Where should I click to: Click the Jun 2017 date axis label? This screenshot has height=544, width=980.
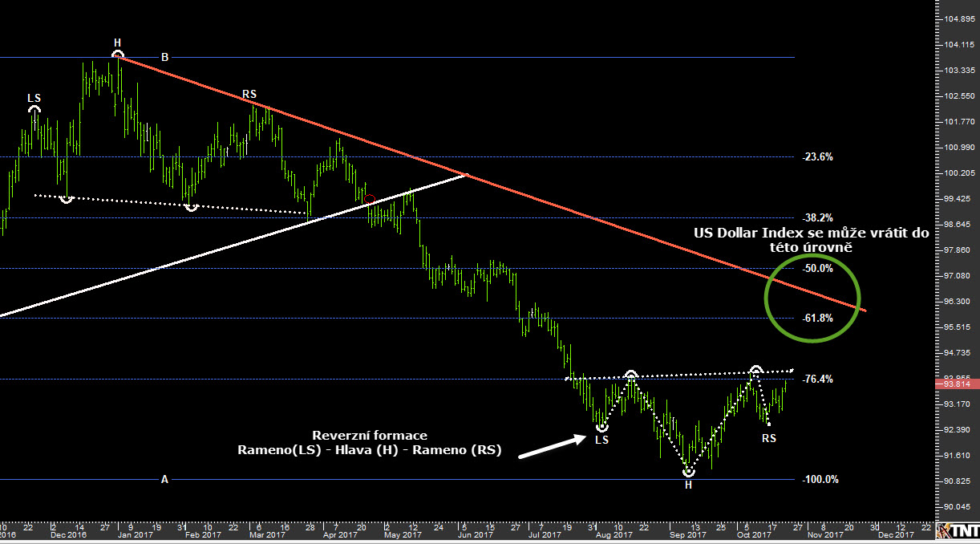pos(476,534)
